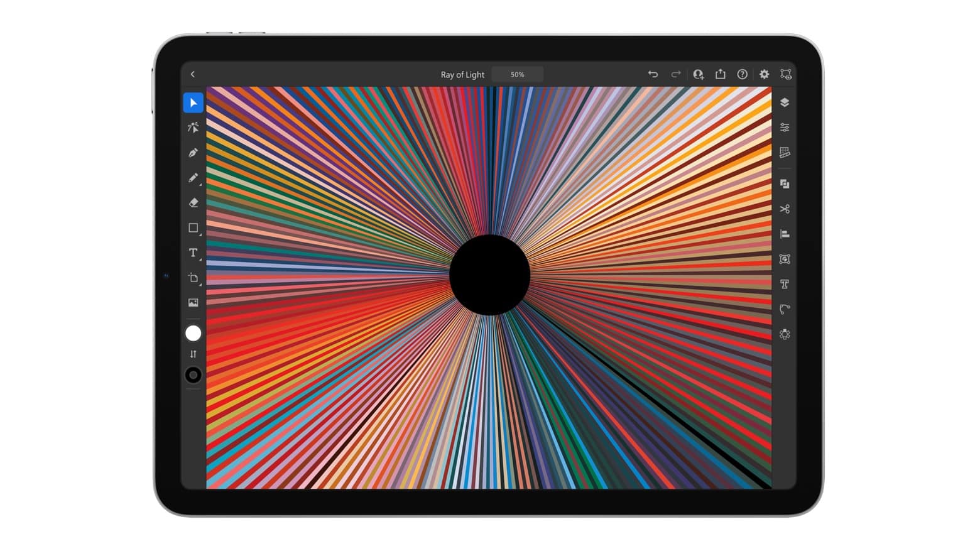Open the Properties sliders panel
Image resolution: width=980 pixels, height=551 pixels.
pyautogui.click(x=785, y=128)
